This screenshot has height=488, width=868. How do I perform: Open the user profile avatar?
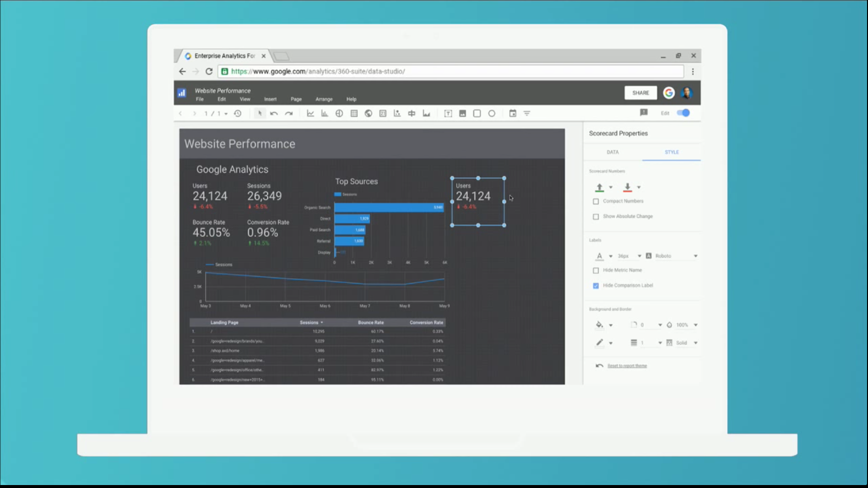point(687,93)
